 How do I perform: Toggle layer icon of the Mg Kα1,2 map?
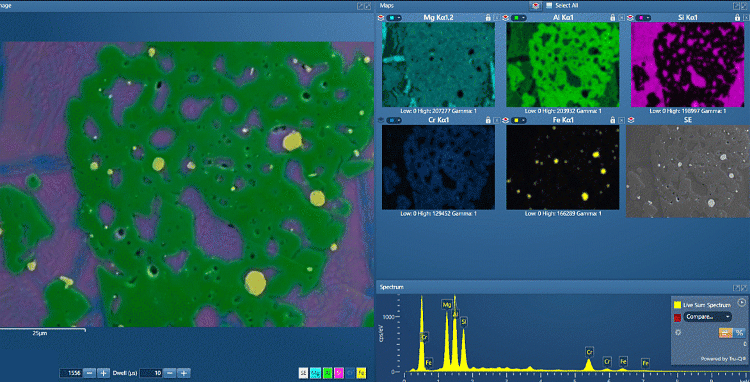point(381,17)
